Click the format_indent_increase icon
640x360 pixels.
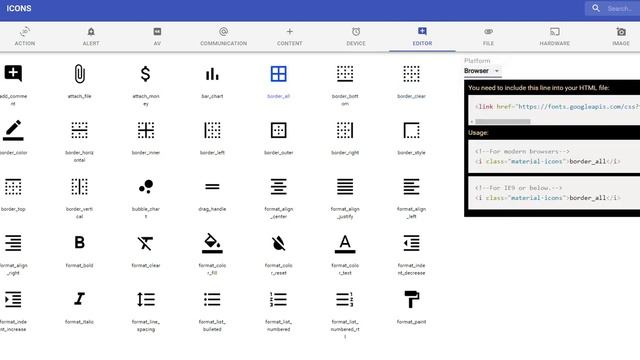tap(13, 299)
